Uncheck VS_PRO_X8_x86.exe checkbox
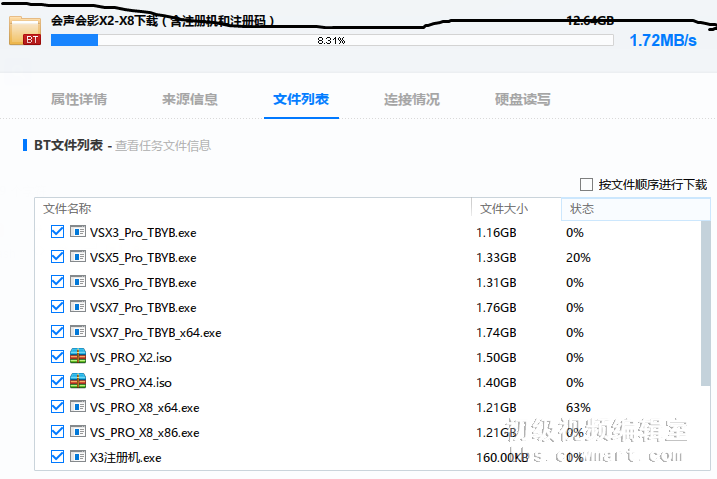This screenshot has height=479, width=717. coord(57,431)
